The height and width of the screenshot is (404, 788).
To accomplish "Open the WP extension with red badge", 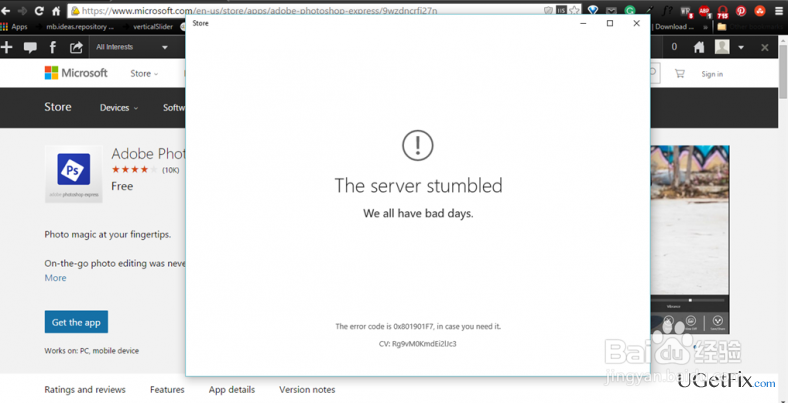I will [686, 11].
